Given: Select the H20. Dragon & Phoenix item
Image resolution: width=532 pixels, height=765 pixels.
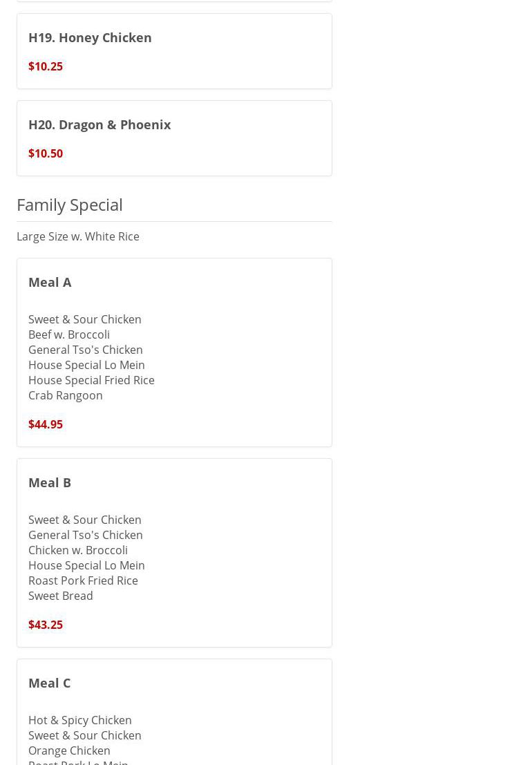Looking at the screenshot, I should pyautogui.click(x=99, y=124).
